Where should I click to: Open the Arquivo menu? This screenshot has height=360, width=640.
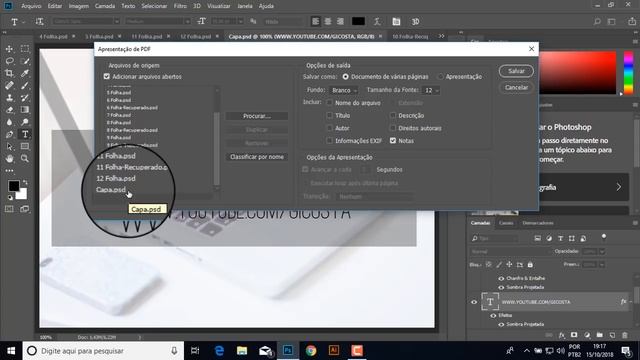[31, 6]
